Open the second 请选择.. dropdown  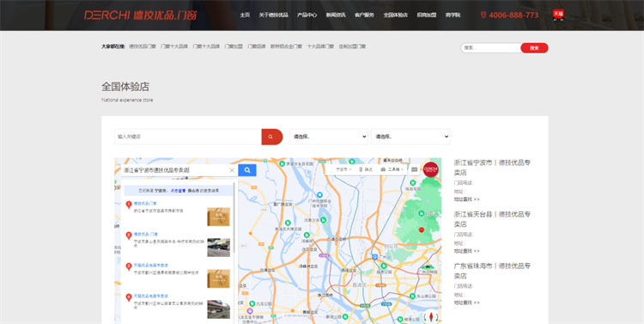point(410,137)
